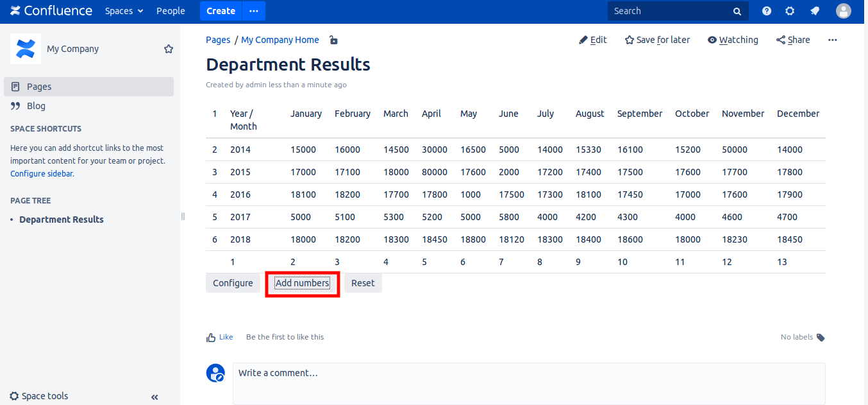Collapse the sidebar with double-chevron icon
This screenshot has width=868, height=405.
[154, 397]
